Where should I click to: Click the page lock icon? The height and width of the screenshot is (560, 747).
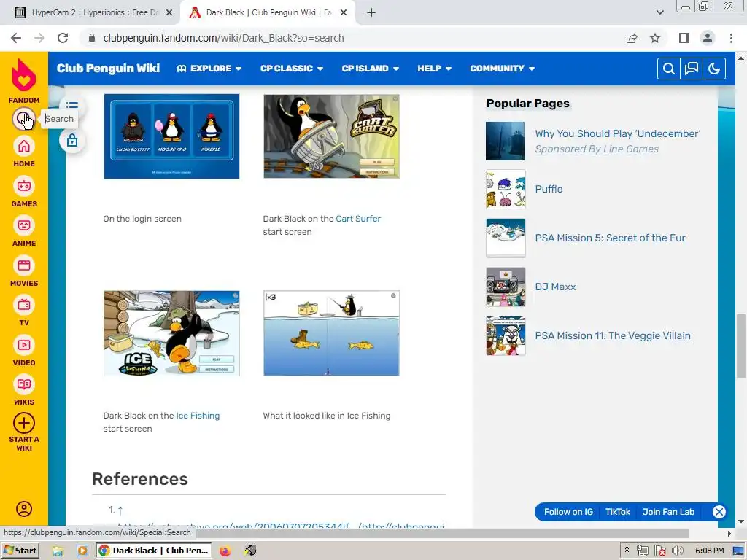click(x=72, y=141)
